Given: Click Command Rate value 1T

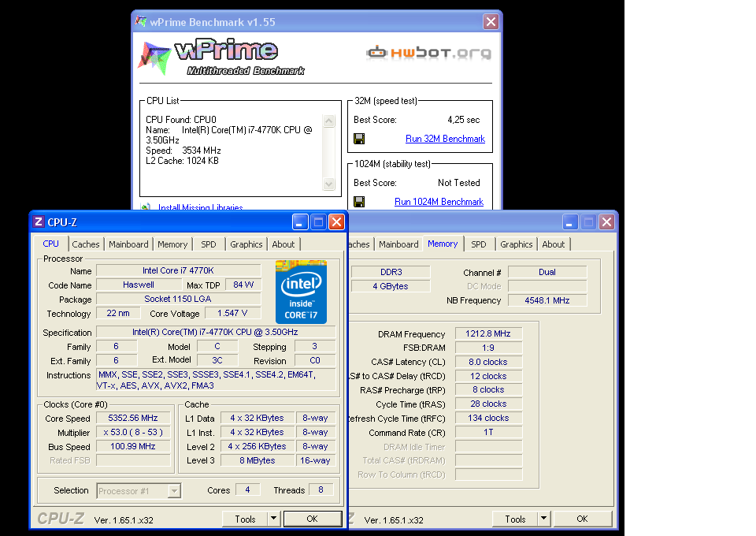Looking at the screenshot, I should tap(488, 433).
